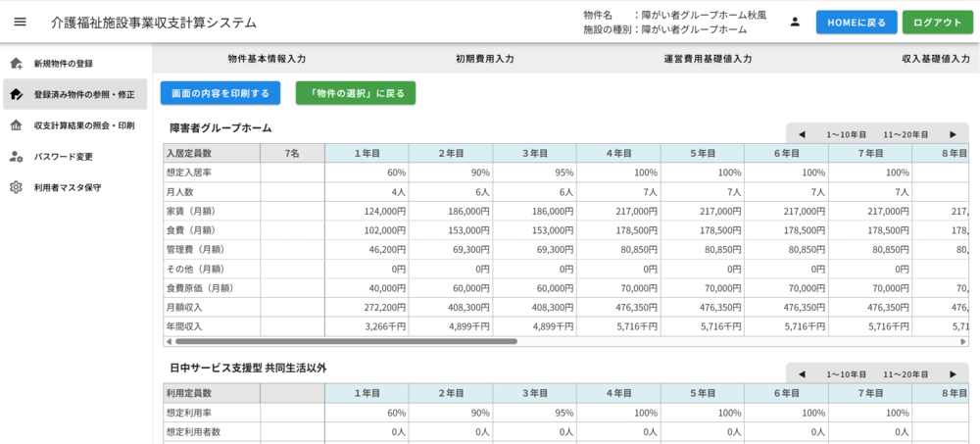The height and width of the screenshot is (444, 980).
Task: Open the hamburger navigation menu
Action: pyautogui.click(x=20, y=22)
